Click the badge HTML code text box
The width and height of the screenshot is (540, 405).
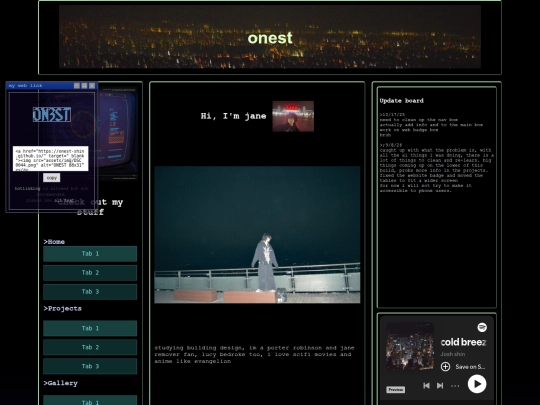pos(51,158)
